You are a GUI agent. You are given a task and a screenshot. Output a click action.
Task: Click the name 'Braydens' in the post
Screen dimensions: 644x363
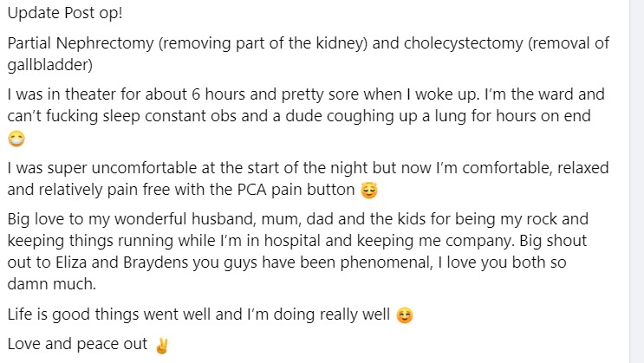[x=156, y=262]
